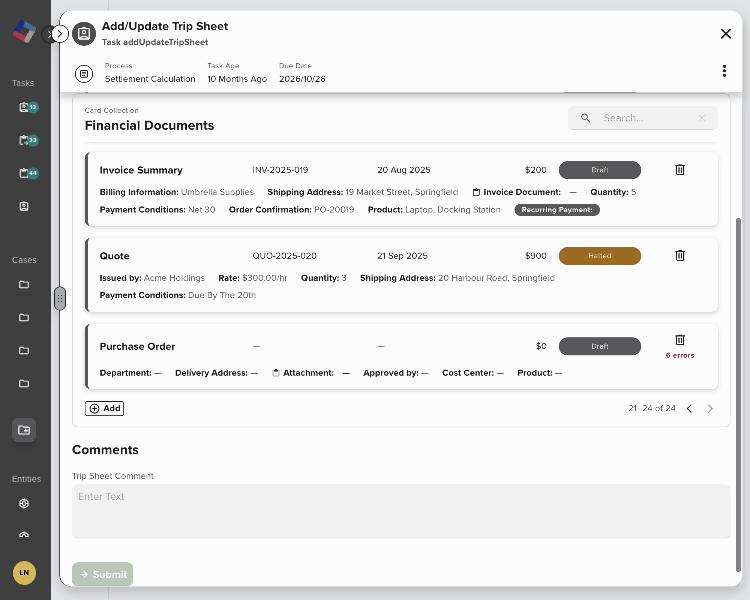The width and height of the screenshot is (750, 600).
Task: Click the 20 Aug 2025 date
Action: coord(404,170)
